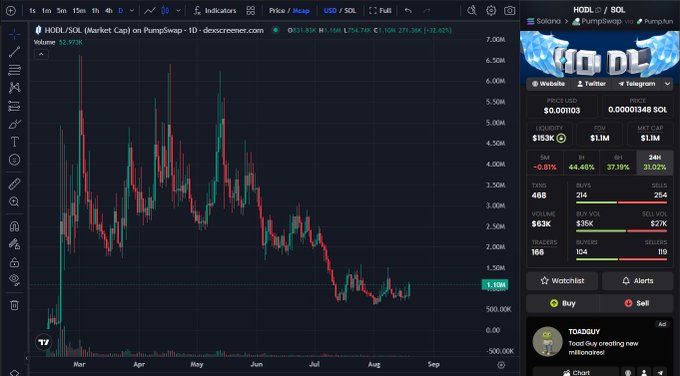Open the token Website link

pos(549,84)
